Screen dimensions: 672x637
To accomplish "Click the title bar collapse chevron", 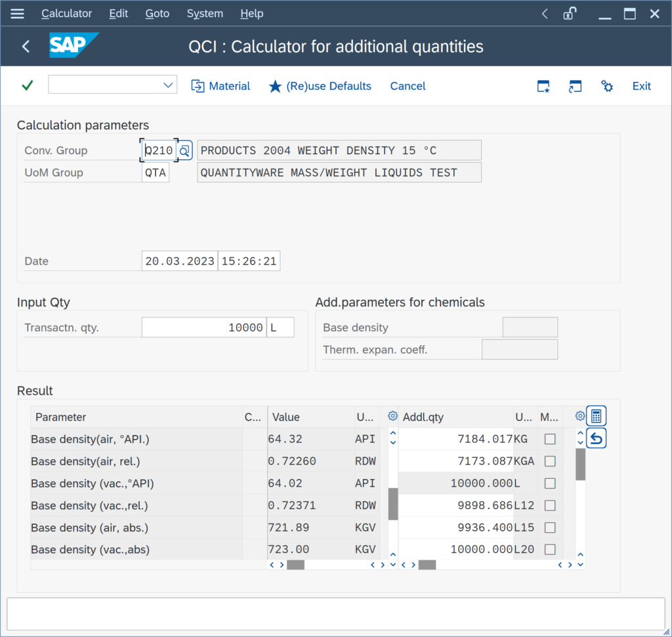I will 545,14.
